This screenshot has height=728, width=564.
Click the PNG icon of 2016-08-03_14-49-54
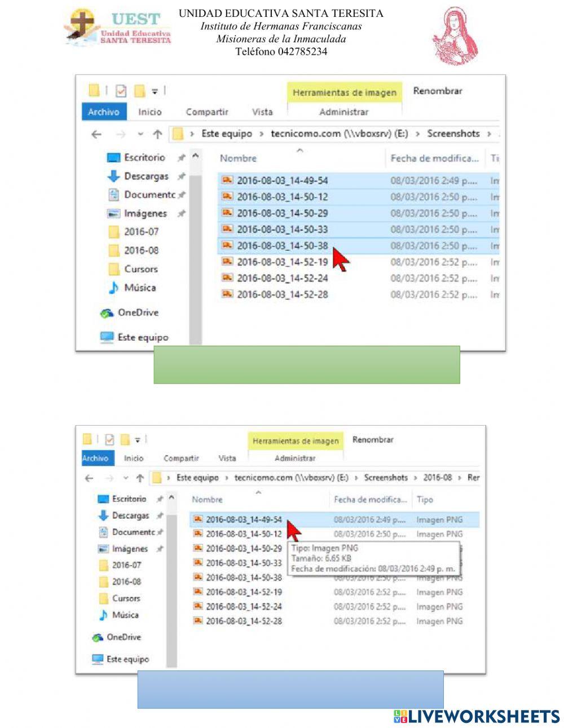228,181
